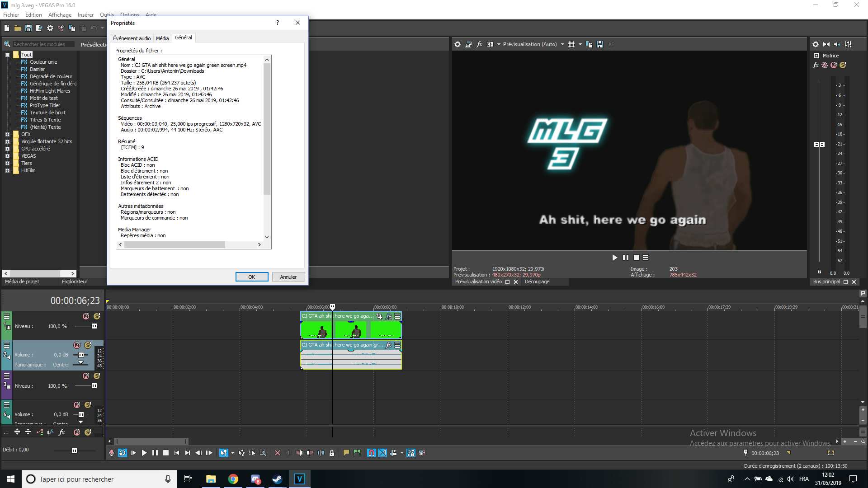Open Video Output FX in preview toolbar
This screenshot has height=488, width=868.
click(x=479, y=44)
